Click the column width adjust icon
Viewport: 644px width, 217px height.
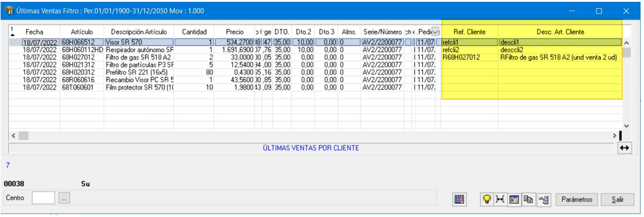(x=499, y=199)
